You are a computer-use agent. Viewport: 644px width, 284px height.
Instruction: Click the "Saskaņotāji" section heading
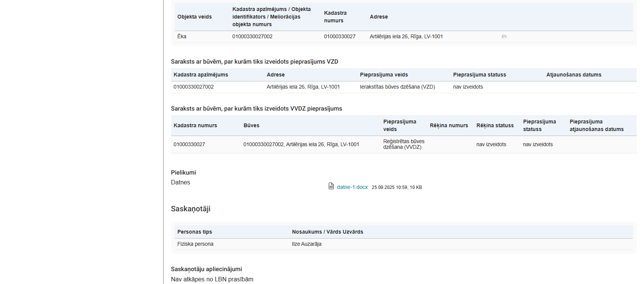190,209
